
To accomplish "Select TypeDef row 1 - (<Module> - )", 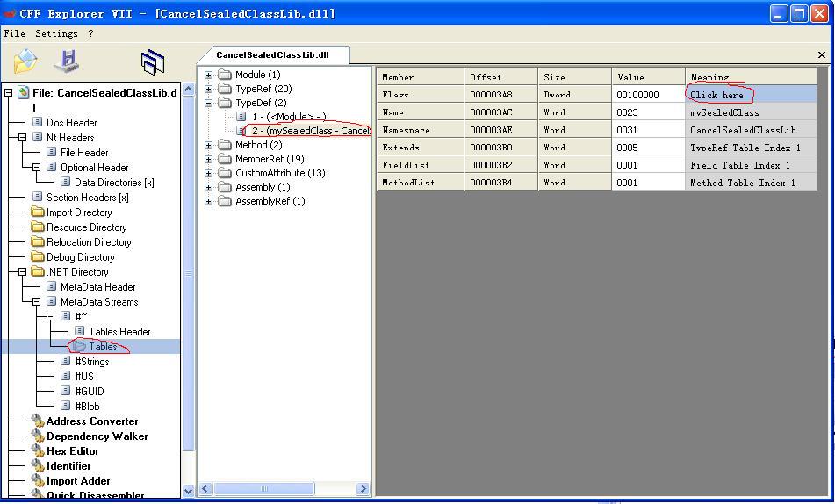I will point(289,117).
